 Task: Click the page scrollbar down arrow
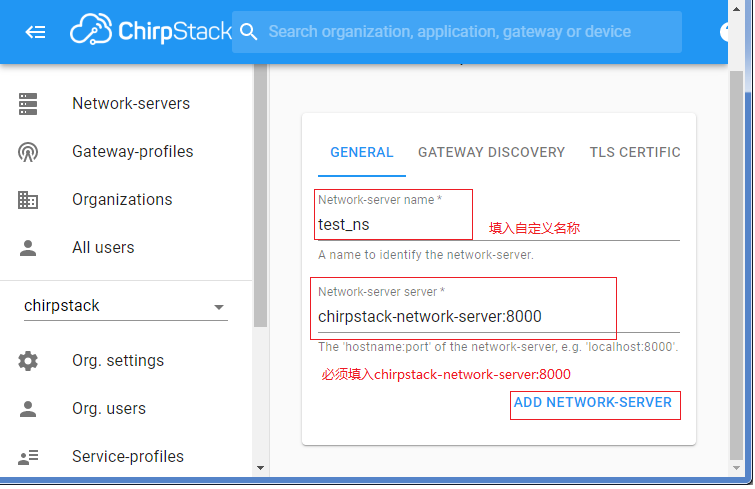736,468
